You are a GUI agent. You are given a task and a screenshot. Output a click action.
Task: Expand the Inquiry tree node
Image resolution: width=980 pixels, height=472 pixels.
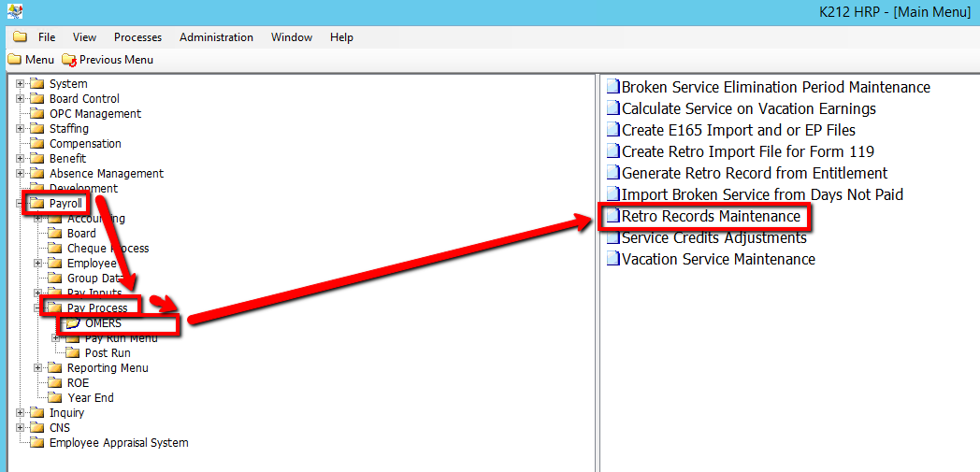pos(20,413)
